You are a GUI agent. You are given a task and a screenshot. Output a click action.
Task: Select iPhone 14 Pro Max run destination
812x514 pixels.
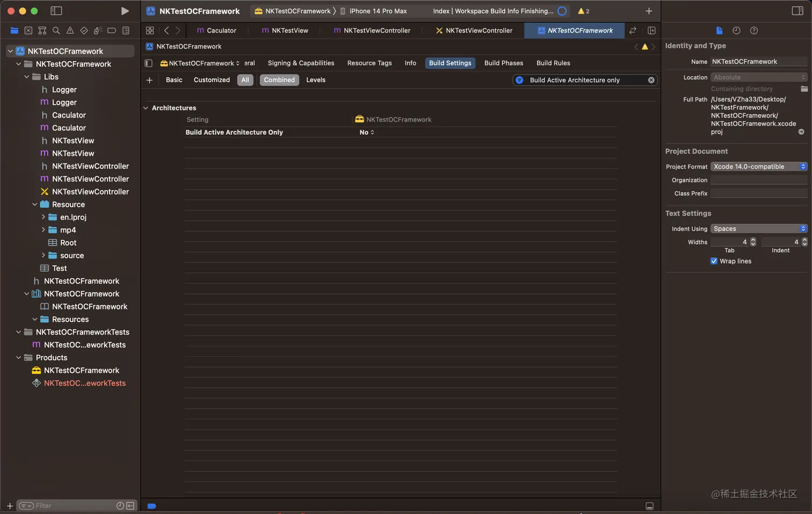coord(374,11)
